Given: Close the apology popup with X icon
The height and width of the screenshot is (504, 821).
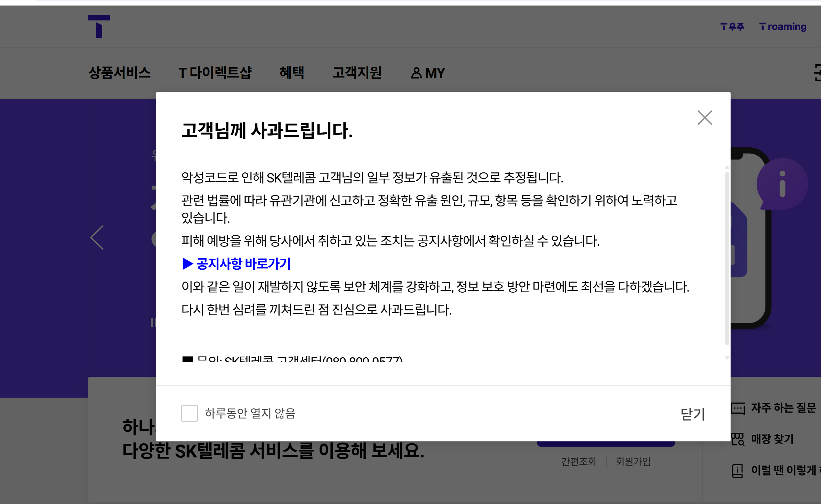Looking at the screenshot, I should 705,118.
